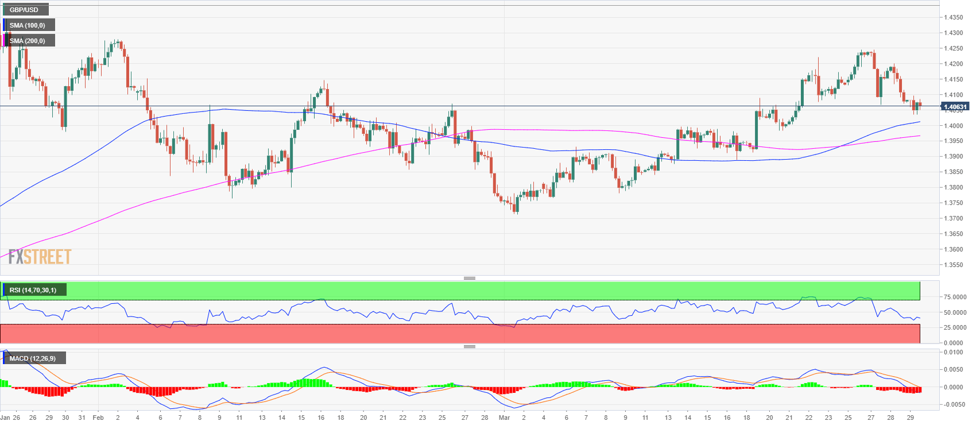980x425 pixels.
Task: Grab the divider handle between price and RSI panes
Action: 470,278
